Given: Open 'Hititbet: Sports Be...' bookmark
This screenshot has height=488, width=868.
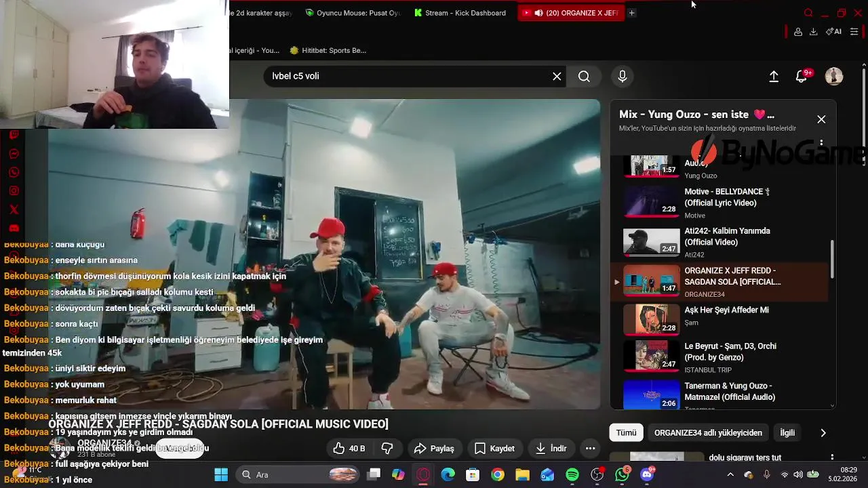Looking at the screenshot, I should 328,50.
